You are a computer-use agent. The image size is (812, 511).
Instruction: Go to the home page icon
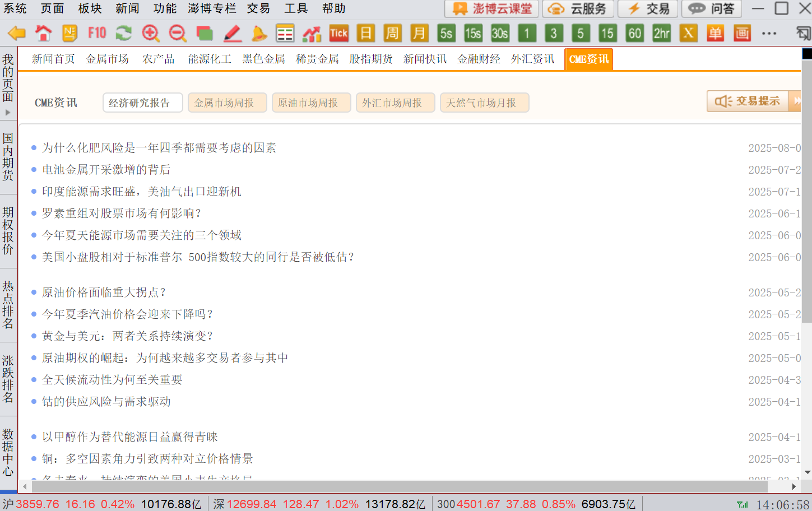(x=43, y=34)
